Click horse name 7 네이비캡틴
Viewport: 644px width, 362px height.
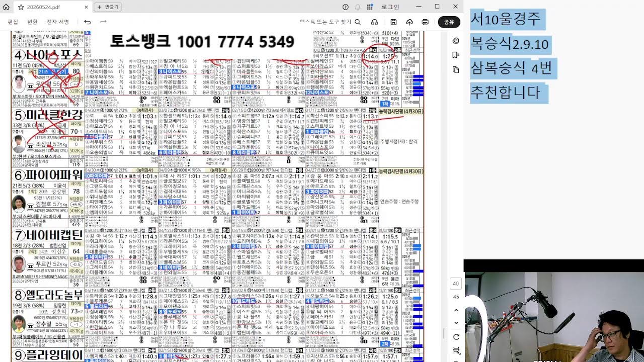click(x=48, y=235)
